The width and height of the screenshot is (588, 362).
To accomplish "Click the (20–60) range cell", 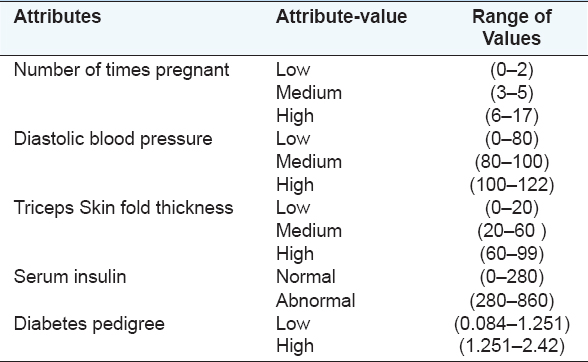I will (x=512, y=231).
